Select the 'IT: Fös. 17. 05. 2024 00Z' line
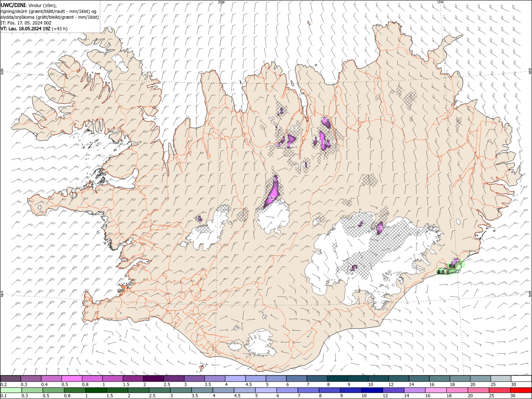532x399 pixels. click(x=26, y=23)
